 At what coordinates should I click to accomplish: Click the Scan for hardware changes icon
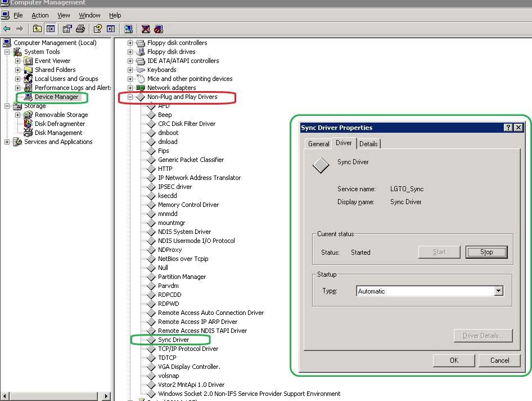[x=128, y=29]
